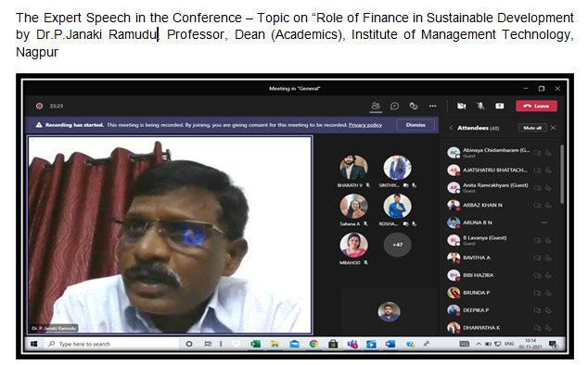This screenshot has height=365, width=588.
Task: Click the attendees panel scrollbar
Action: 562,174
